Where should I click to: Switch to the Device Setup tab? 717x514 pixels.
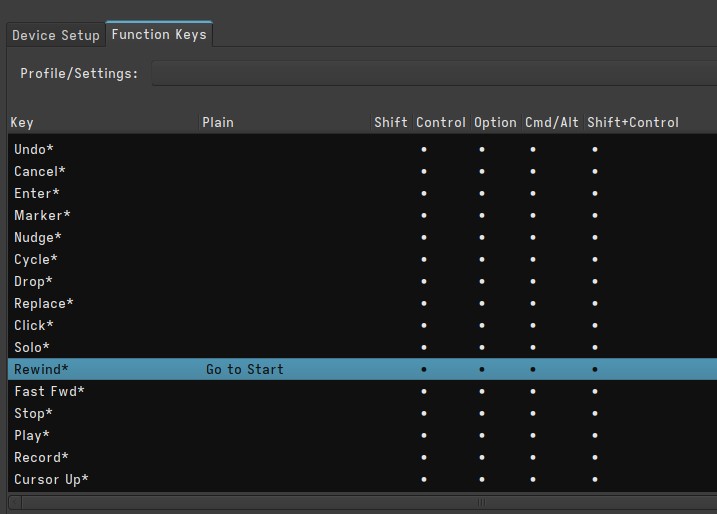click(x=55, y=35)
